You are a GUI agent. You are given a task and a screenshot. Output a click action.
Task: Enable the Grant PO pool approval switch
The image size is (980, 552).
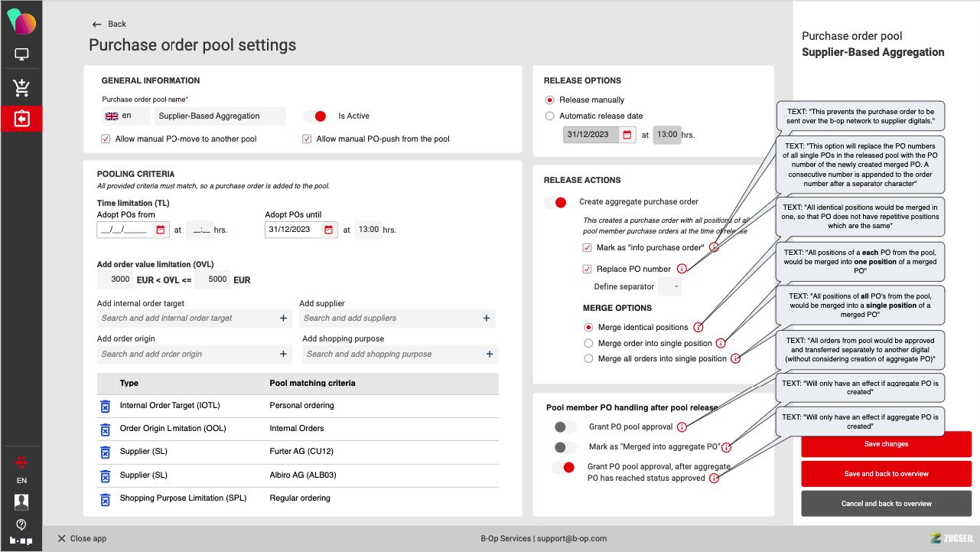pos(565,427)
